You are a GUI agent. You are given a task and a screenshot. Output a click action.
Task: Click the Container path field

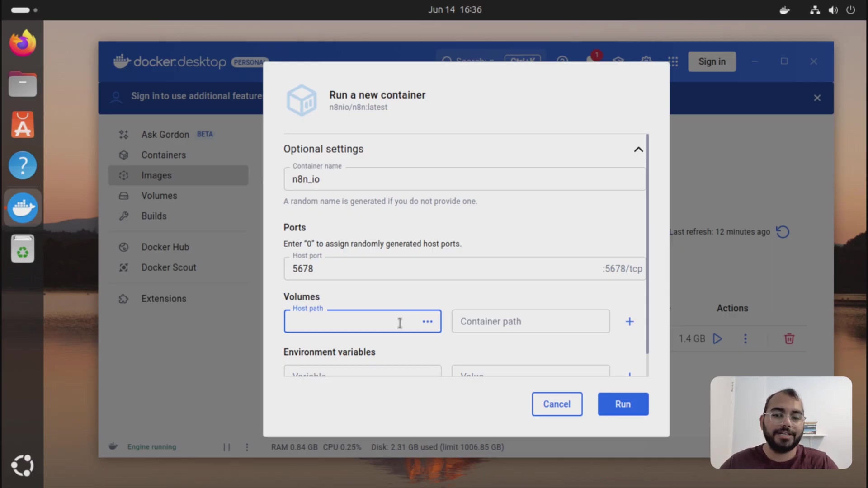(x=531, y=321)
